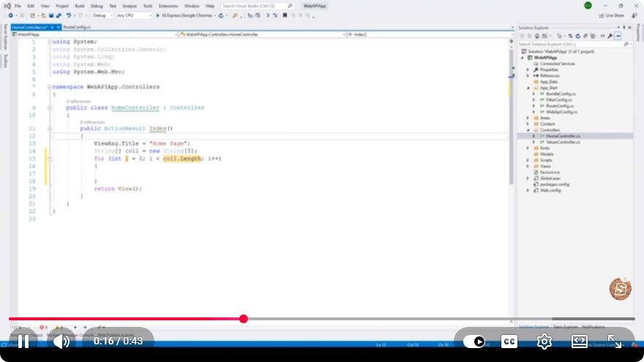Mute the video with the speaker icon
The width and height of the screenshot is (644, 362).
point(61,341)
